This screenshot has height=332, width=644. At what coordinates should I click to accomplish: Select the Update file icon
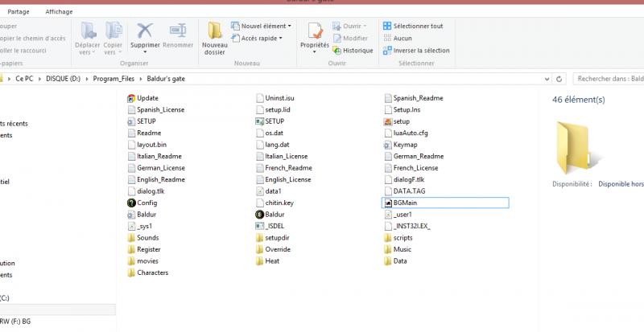(x=131, y=98)
